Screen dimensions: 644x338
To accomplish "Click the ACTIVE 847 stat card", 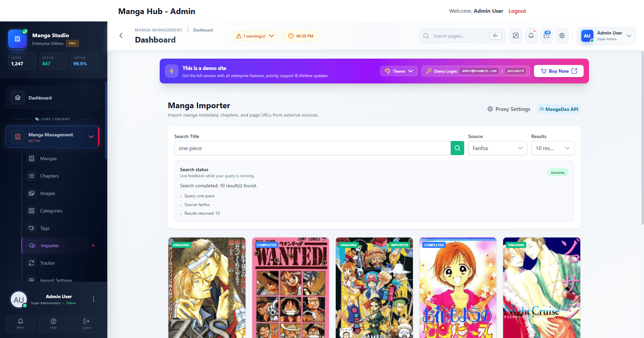I will (x=53, y=61).
